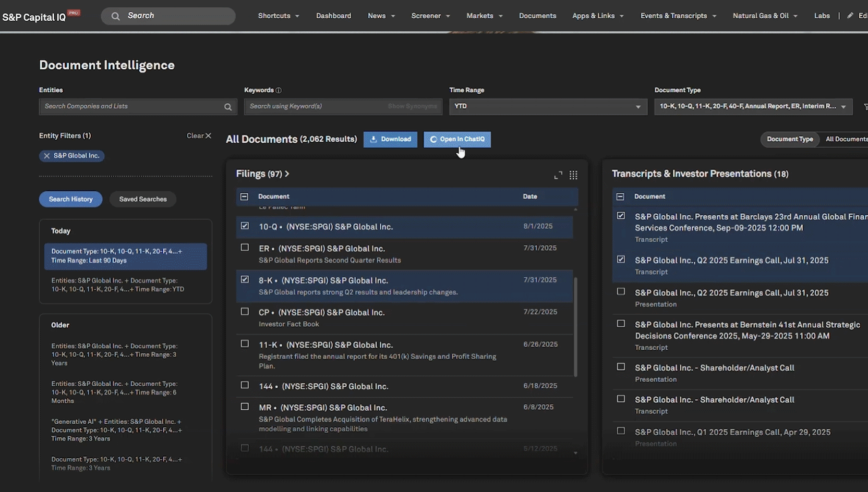Select the Document Type view toggle
Image resolution: width=868 pixels, height=492 pixels.
coord(790,139)
